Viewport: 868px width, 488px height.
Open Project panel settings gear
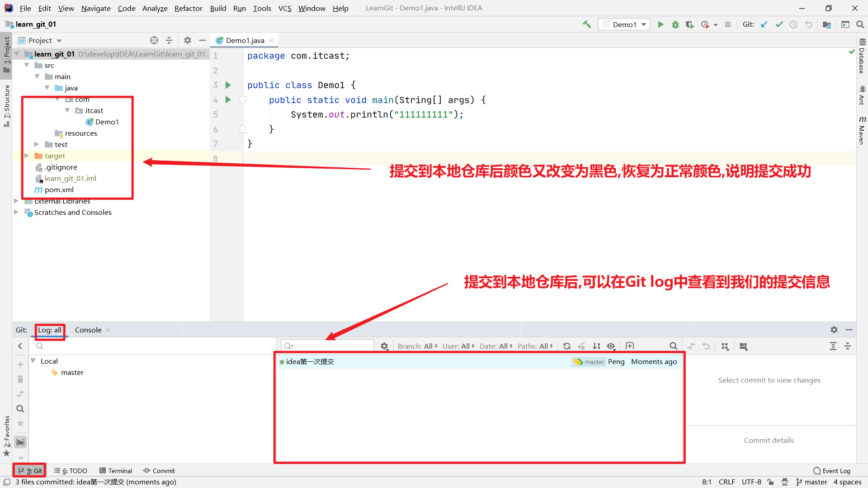188,40
